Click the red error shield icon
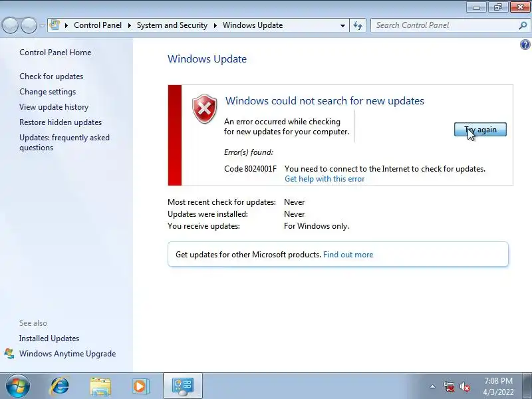532x399 pixels. point(205,109)
